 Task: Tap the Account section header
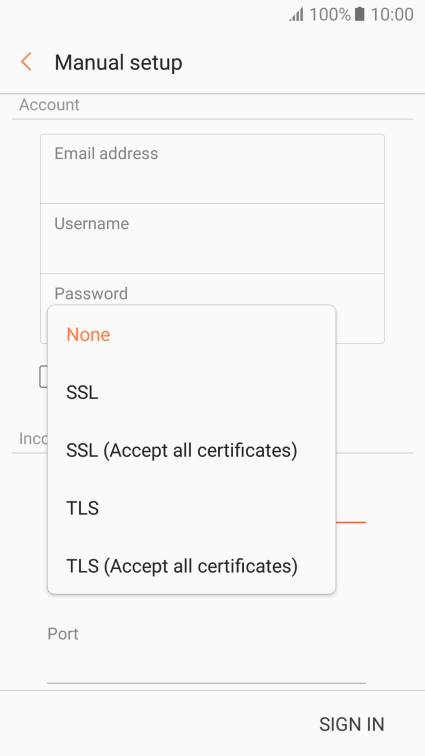49,105
